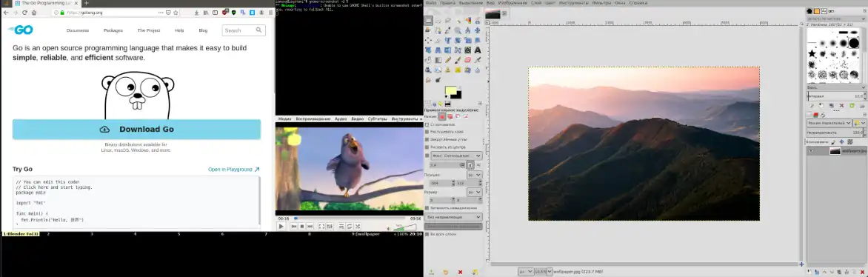Viewport: 868px width, 277px height.
Task: Open the layer mode dropdown in Layers panel
Action: (x=829, y=122)
